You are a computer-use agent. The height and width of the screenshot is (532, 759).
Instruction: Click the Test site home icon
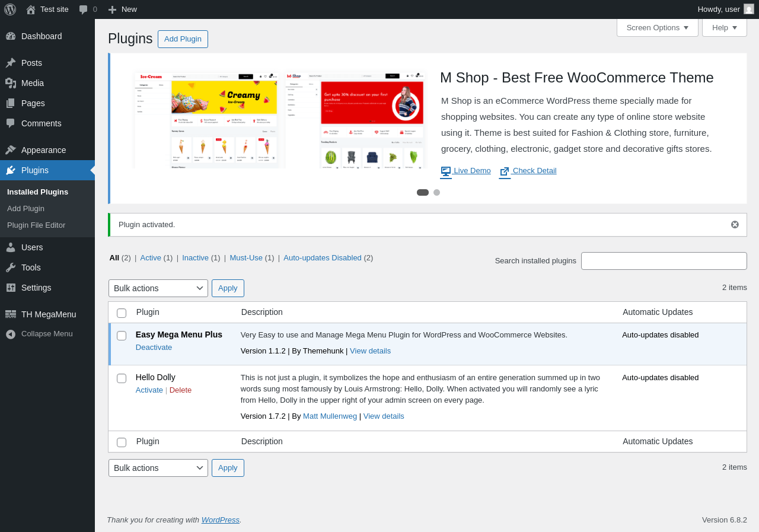[x=31, y=9]
